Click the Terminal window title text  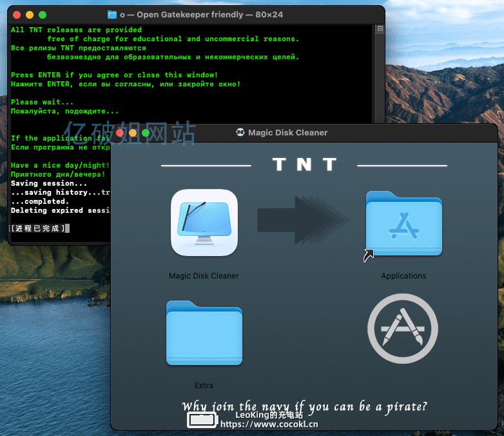coord(202,14)
